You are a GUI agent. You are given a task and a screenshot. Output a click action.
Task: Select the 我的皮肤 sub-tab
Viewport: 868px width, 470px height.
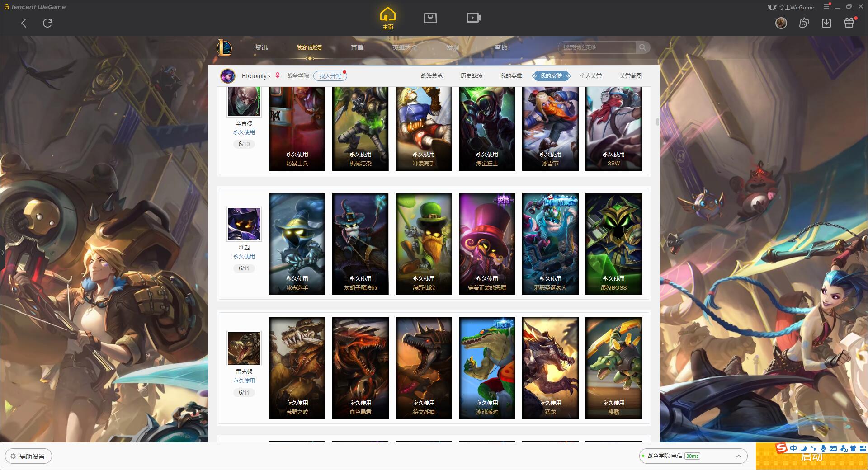551,76
